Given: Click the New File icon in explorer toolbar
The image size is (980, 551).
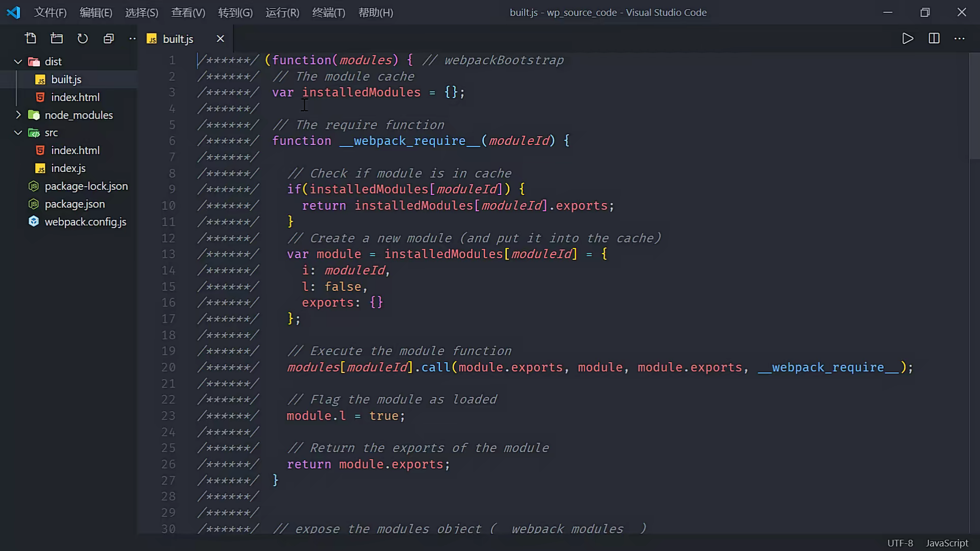Looking at the screenshot, I should (x=31, y=38).
